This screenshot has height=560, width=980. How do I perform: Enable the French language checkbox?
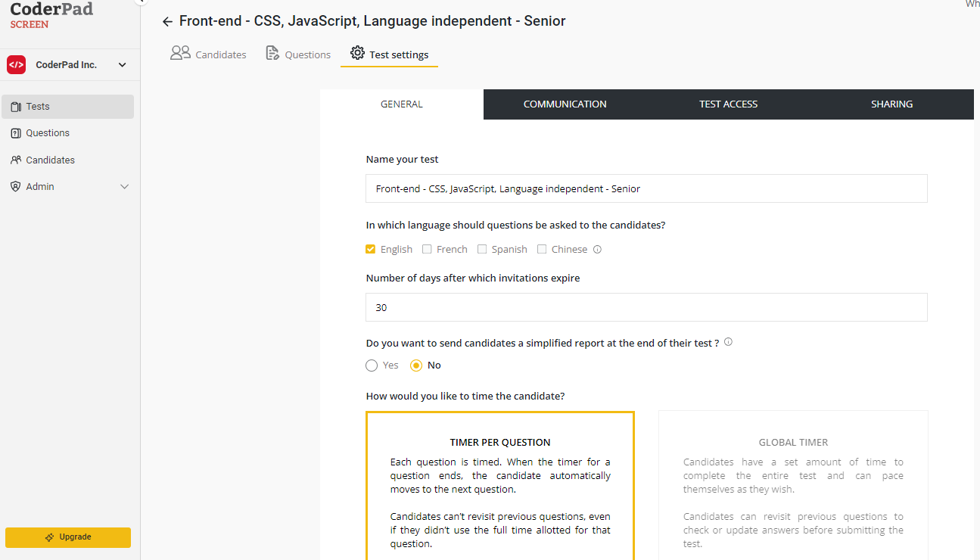click(x=427, y=249)
